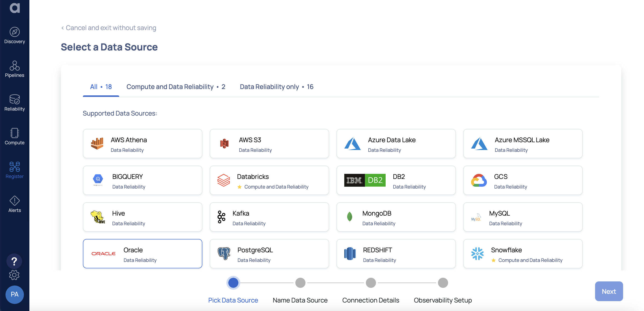644x311 pixels.
Task: Click the Databricks logo icon
Action: click(x=223, y=180)
